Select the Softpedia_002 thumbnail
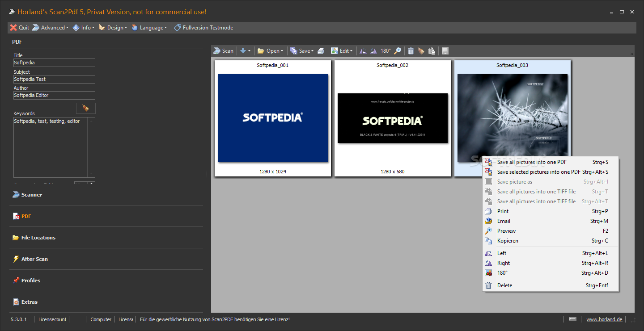 click(x=393, y=118)
